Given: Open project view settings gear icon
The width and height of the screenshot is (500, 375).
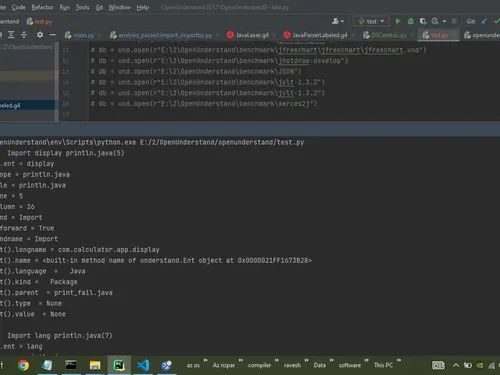Looking at the screenshot, I should pyautogui.click(x=40, y=35).
